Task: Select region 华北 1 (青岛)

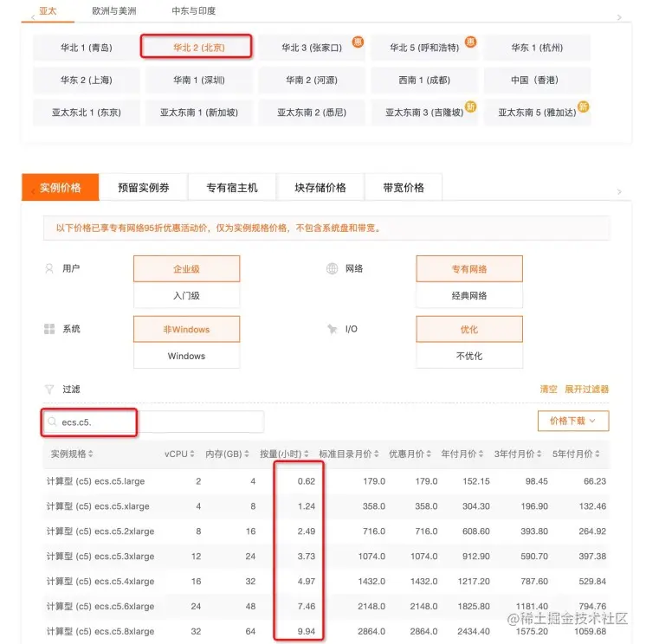Action: [87, 48]
